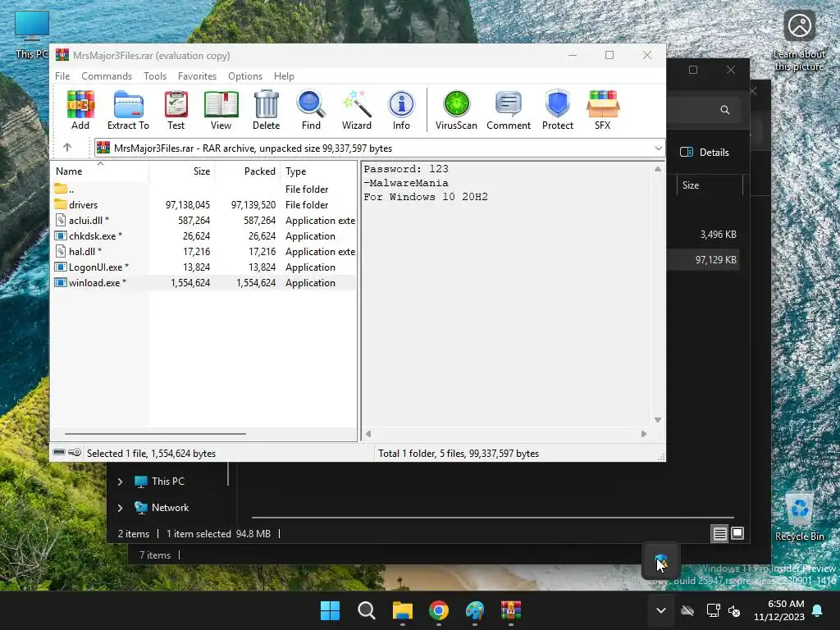The width and height of the screenshot is (840, 630).
Task: Open the Recycle Bin desktop icon
Action: click(799, 517)
